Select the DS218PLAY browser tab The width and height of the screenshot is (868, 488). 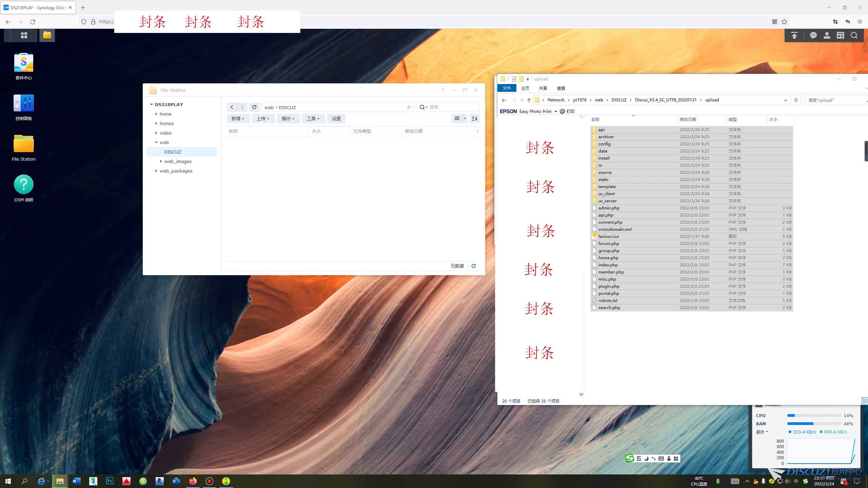pos(38,7)
